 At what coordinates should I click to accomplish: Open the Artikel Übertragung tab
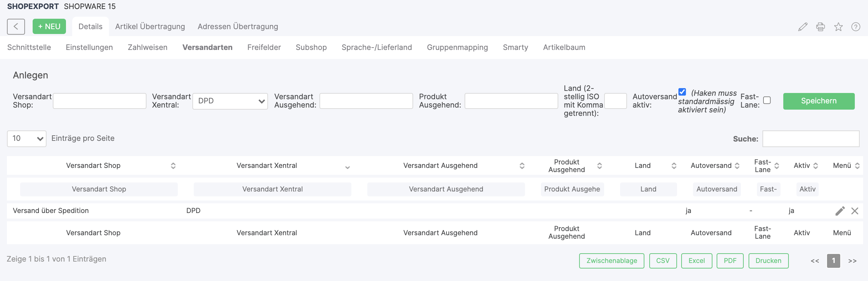[150, 27]
